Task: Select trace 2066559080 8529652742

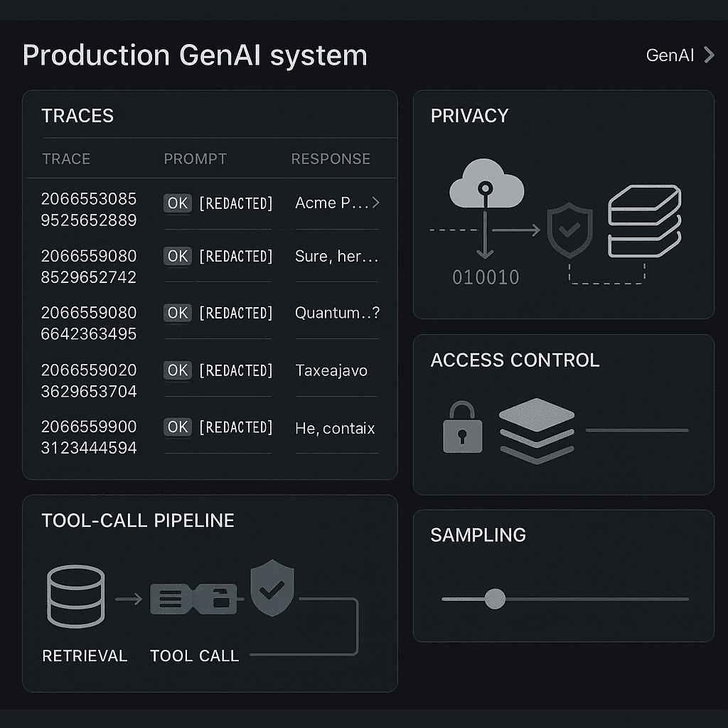Action: coord(89,267)
